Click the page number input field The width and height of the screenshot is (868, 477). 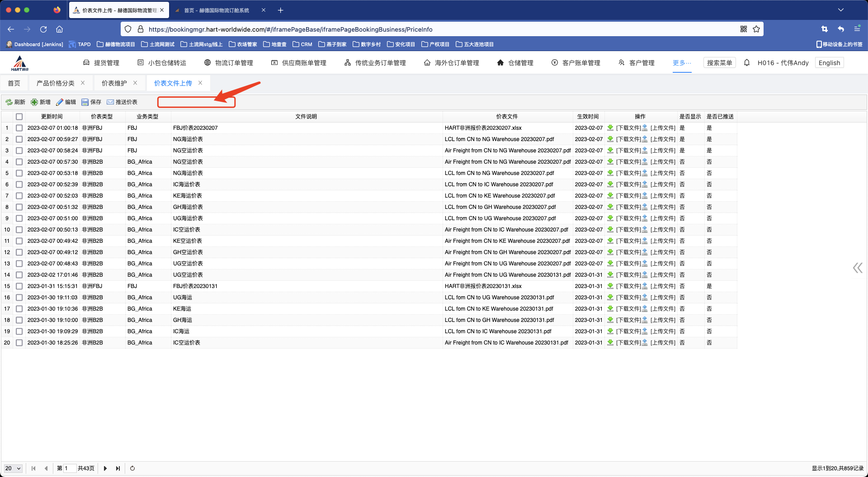[69, 468]
